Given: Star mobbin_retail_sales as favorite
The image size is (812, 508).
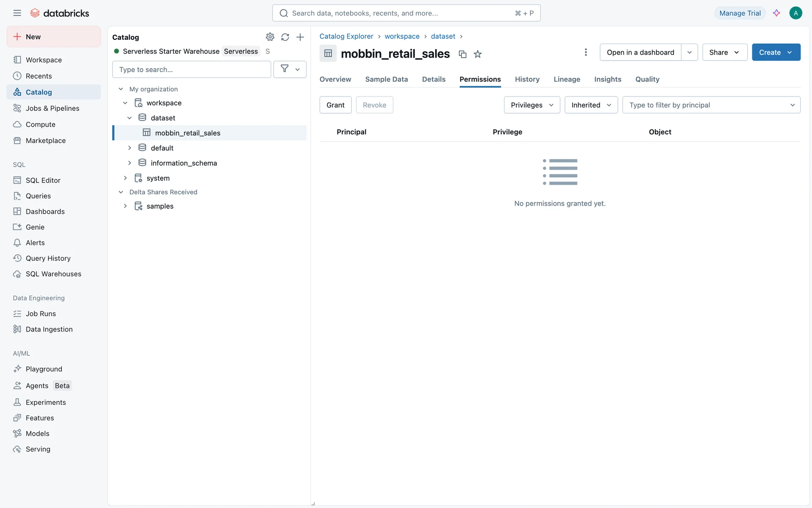Looking at the screenshot, I should point(477,54).
